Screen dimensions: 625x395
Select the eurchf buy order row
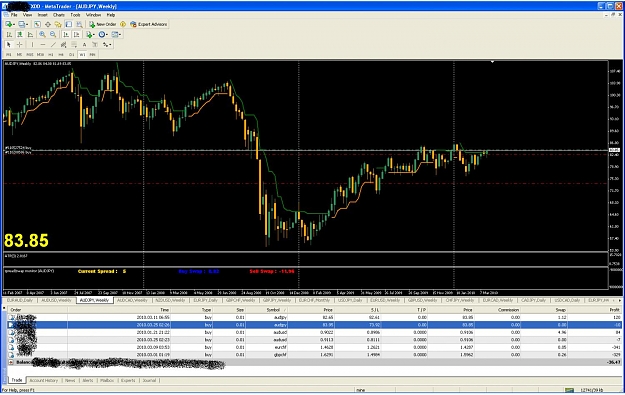pyautogui.click(x=314, y=347)
